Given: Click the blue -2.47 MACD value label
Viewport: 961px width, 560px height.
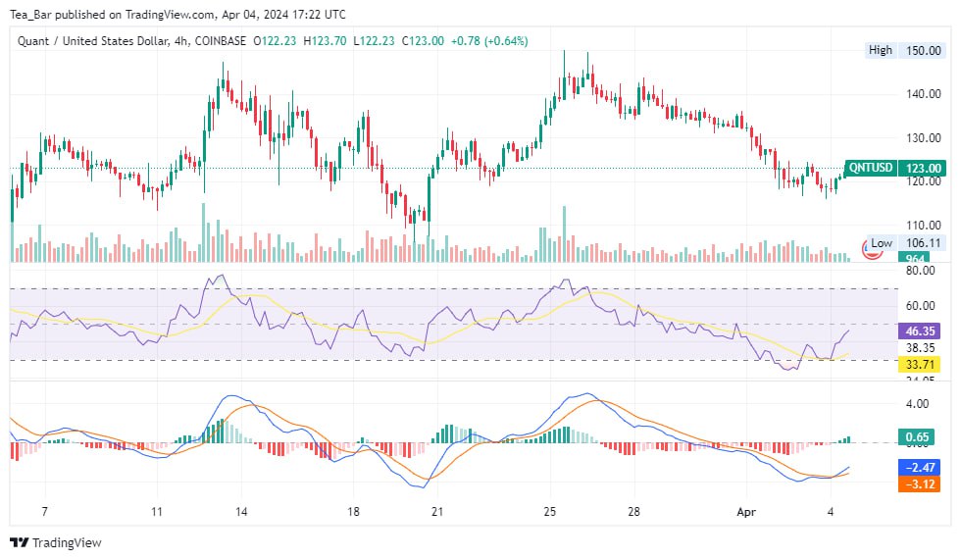Looking at the screenshot, I should [920, 468].
